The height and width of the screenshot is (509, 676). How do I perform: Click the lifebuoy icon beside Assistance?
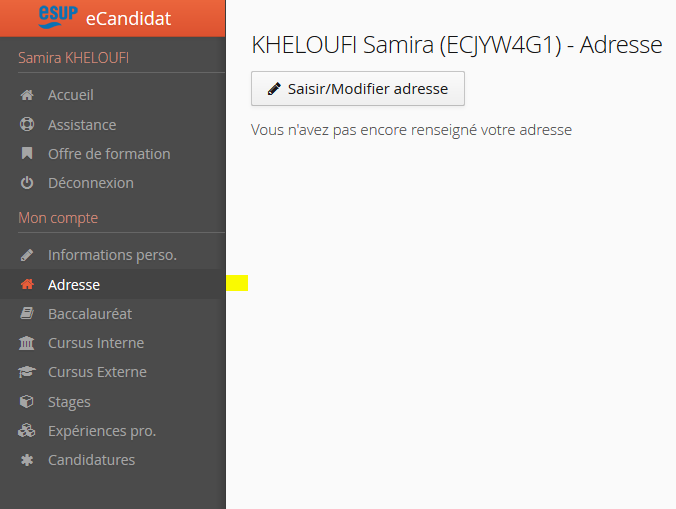click(27, 125)
